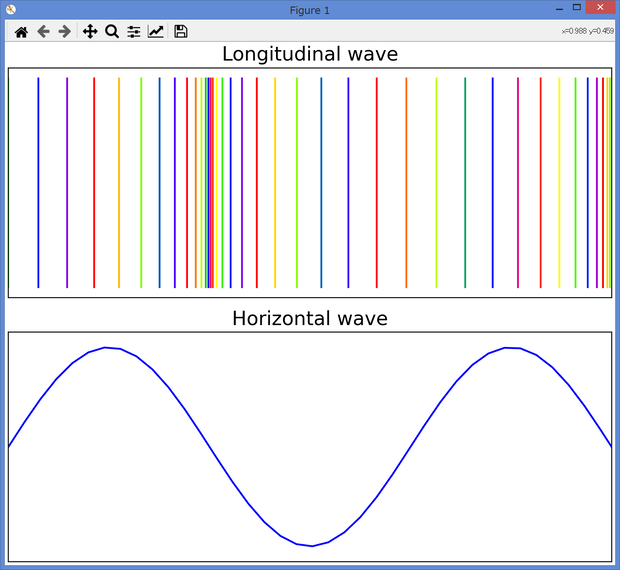Click the sine curve's lowest trough point
This screenshot has width=620, height=570.
point(312,546)
